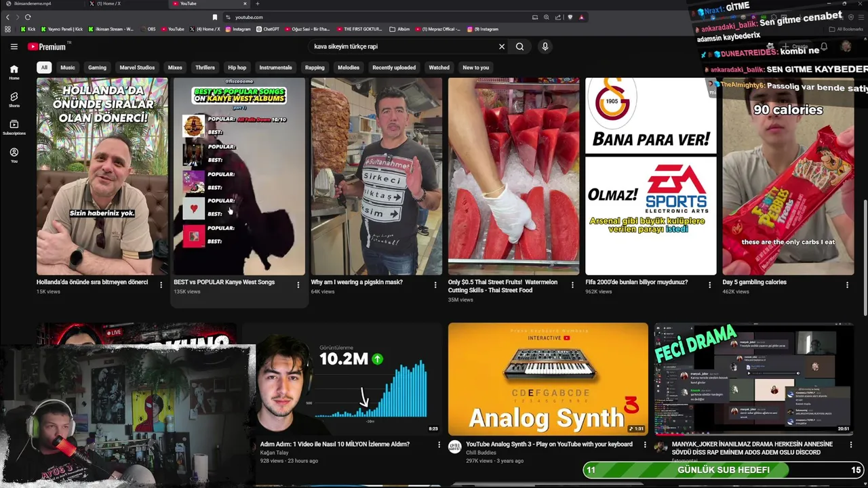Clear the search query with the X
This screenshot has width=868, height=488.
click(502, 47)
